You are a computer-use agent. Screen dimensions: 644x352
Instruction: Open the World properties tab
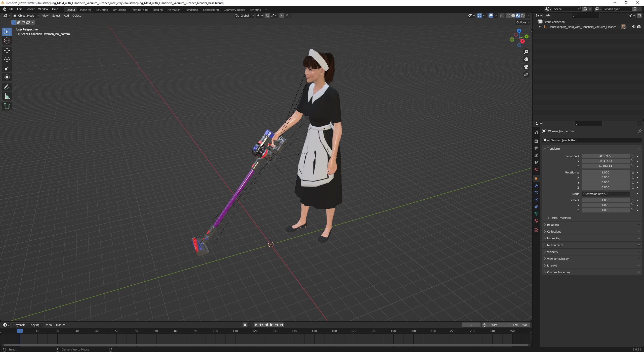click(536, 169)
